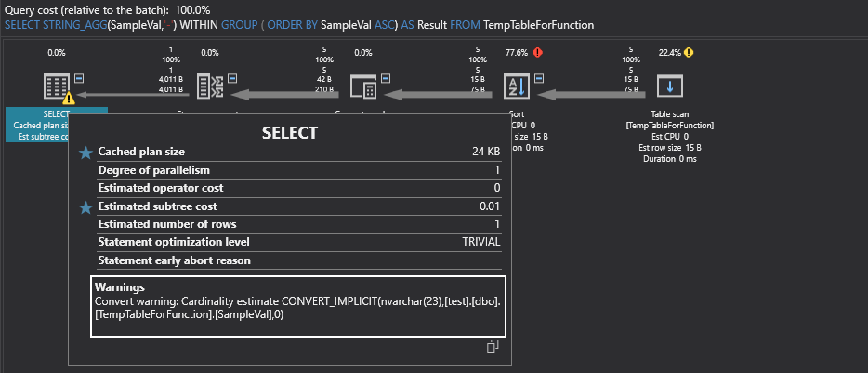Click the warning triangle on the SELECT node
The image size is (868, 373).
(69, 99)
